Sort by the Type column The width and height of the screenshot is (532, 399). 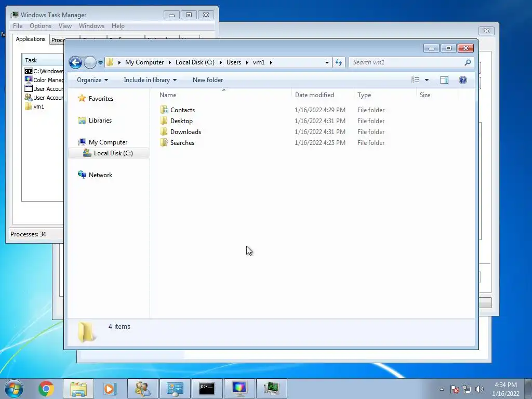tap(385, 95)
